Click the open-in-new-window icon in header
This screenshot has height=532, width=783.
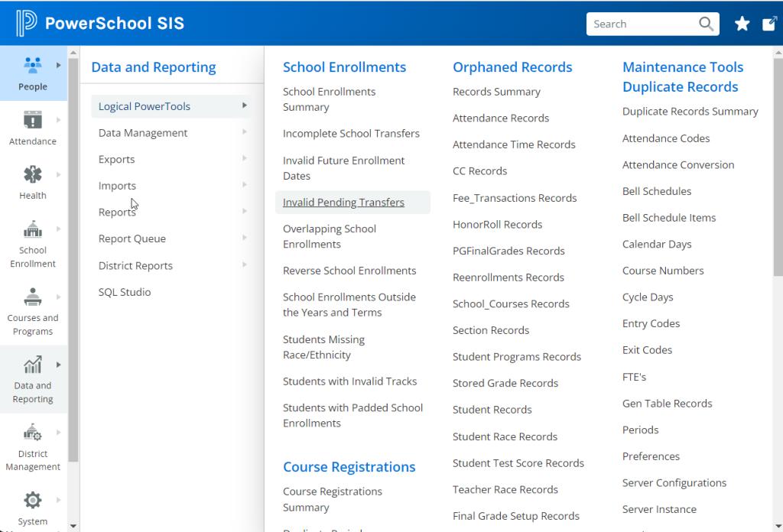point(769,24)
